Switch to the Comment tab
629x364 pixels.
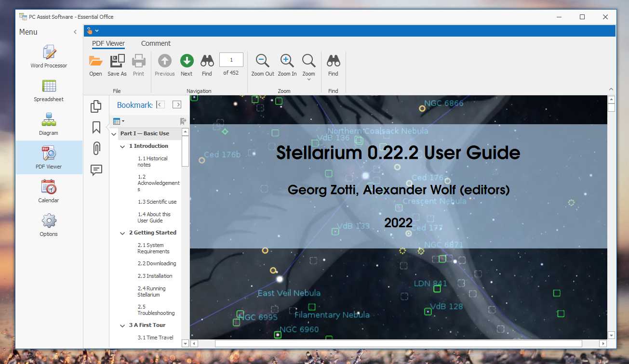[x=156, y=43]
